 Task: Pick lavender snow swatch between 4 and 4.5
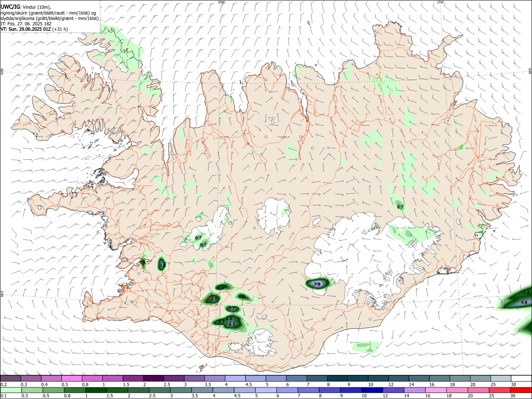pyautogui.click(x=234, y=378)
